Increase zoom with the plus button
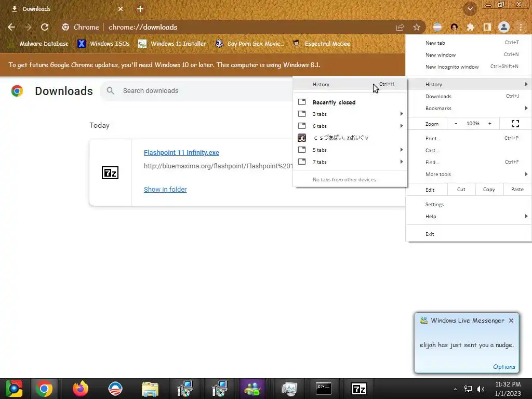 pyautogui.click(x=489, y=124)
